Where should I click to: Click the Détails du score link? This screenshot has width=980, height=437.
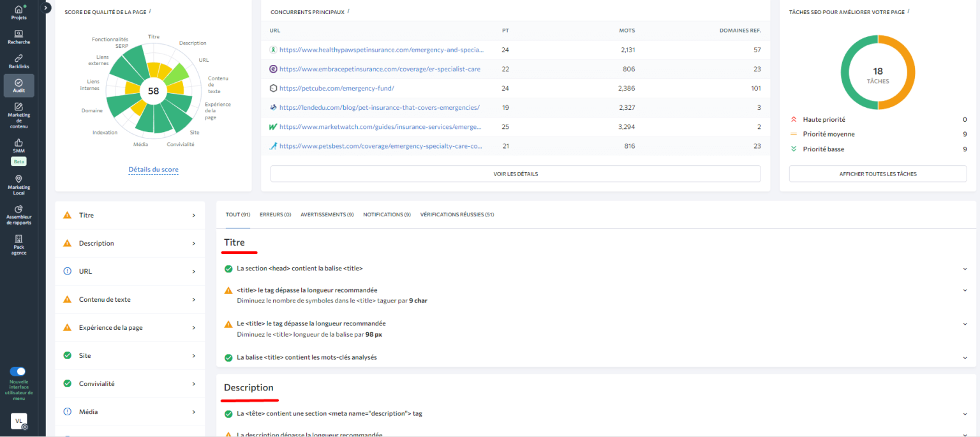[x=153, y=170]
